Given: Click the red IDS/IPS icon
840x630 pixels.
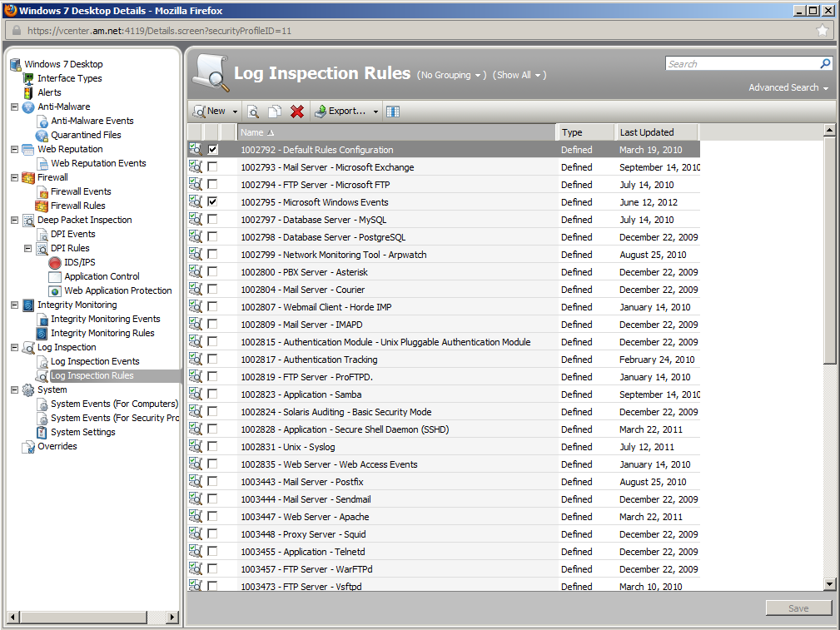Looking at the screenshot, I should [x=55, y=262].
